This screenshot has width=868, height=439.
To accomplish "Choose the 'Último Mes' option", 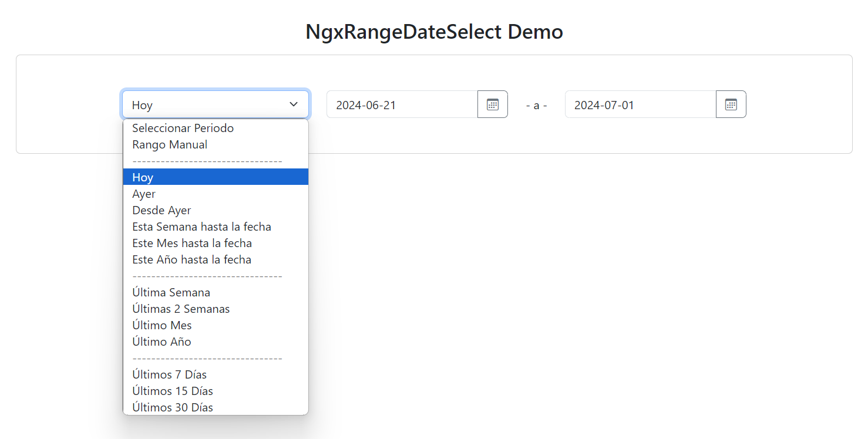I will coord(216,325).
